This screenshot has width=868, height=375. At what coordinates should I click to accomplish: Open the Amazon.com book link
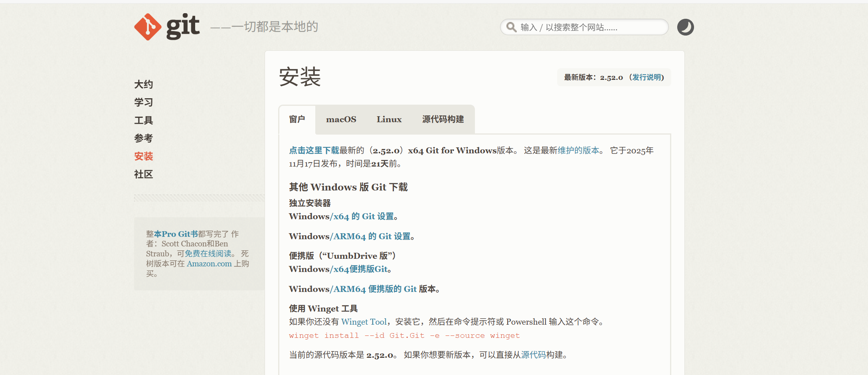click(x=209, y=264)
